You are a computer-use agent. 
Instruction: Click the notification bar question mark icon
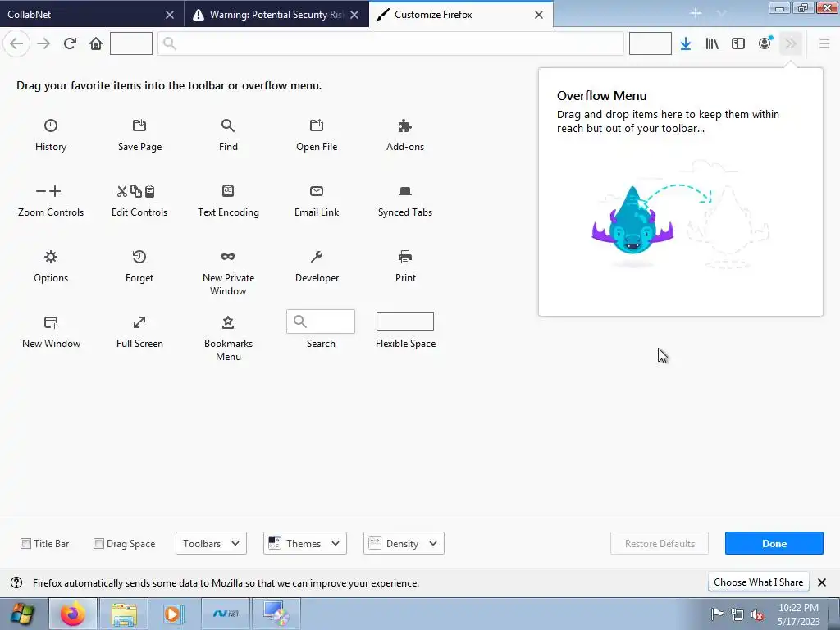16,582
